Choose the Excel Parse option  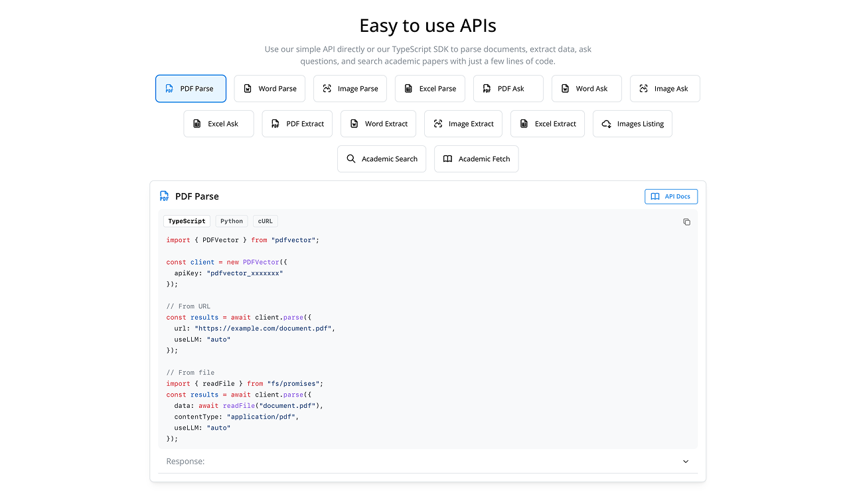pyautogui.click(x=430, y=89)
